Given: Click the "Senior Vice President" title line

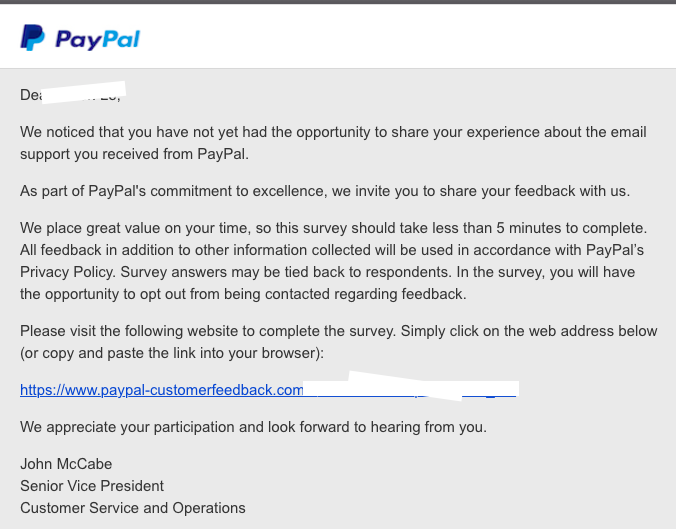Looking at the screenshot, I should pyautogui.click(x=92, y=486).
